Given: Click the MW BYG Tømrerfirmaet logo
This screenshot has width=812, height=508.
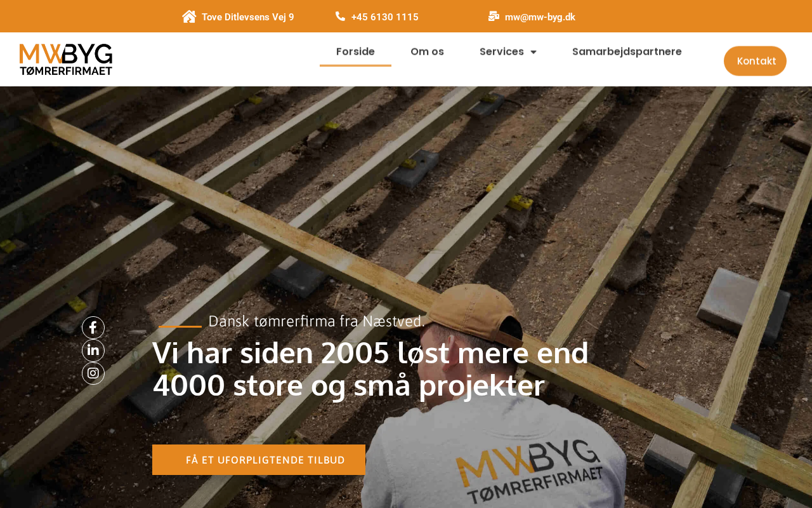Looking at the screenshot, I should 66,59.
